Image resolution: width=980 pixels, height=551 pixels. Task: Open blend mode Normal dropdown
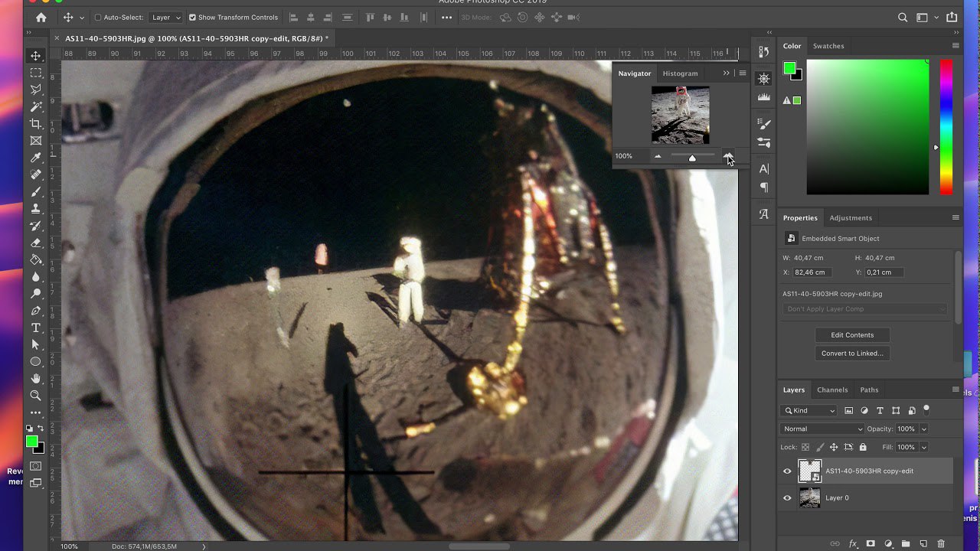point(822,429)
